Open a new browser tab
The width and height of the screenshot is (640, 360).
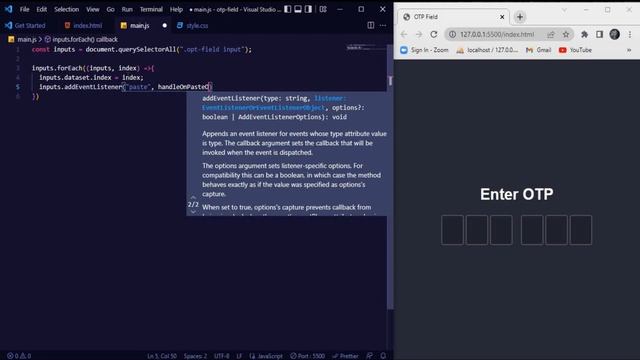(x=520, y=17)
